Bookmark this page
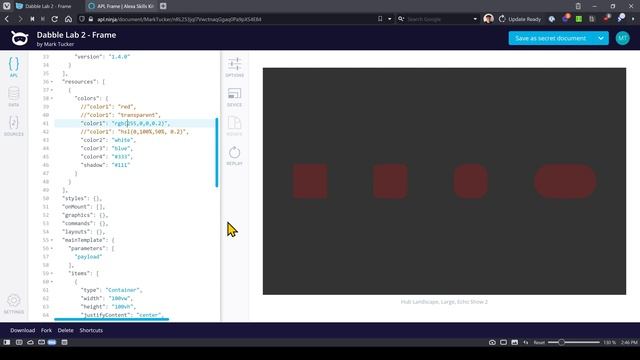The image size is (640, 360). [x=380, y=19]
